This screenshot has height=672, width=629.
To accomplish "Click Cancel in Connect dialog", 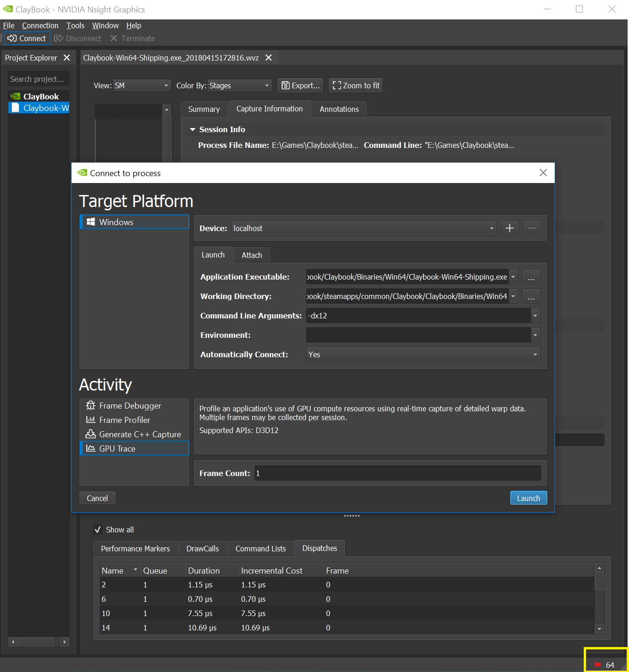I will click(x=97, y=498).
